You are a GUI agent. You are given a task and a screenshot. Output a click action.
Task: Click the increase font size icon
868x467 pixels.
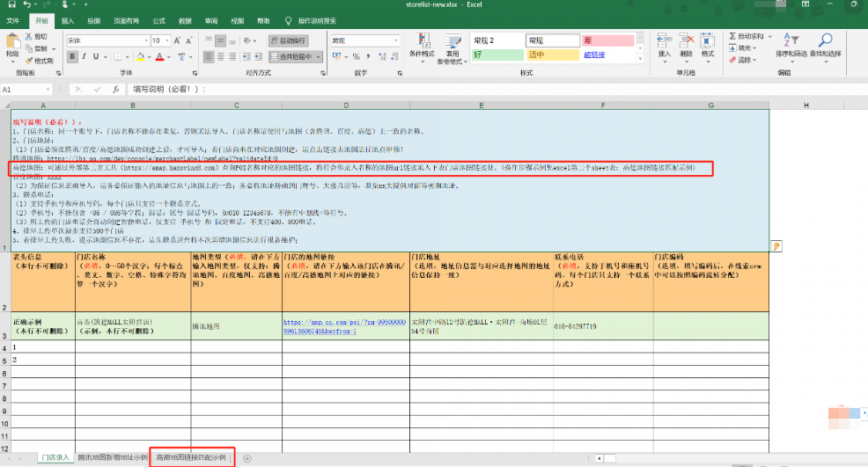(177, 40)
